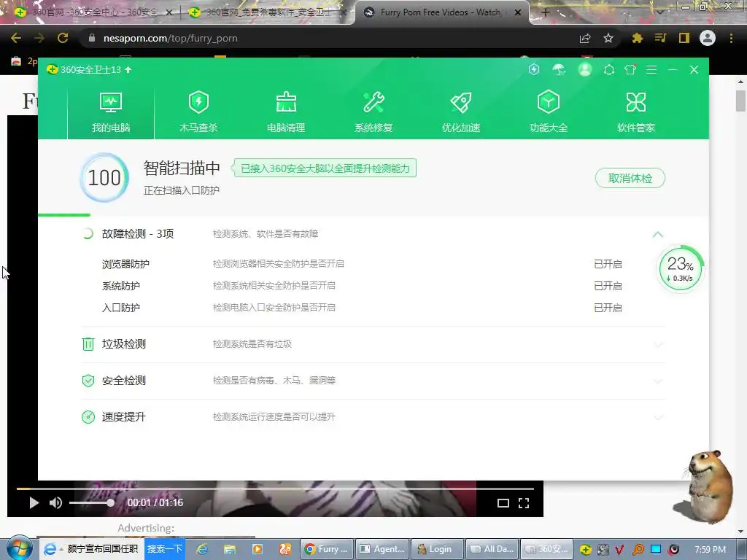Select the 浏览器防护 row label
The image size is (747, 560).
125,264
